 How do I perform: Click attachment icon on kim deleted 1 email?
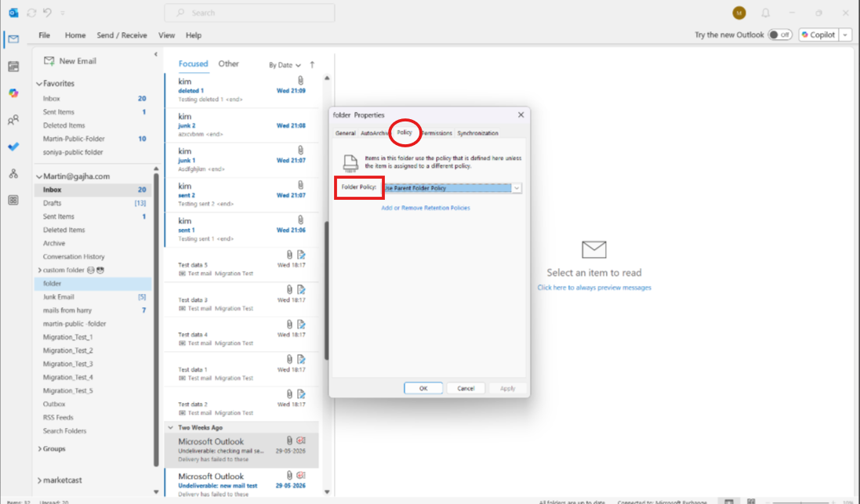tap(300, 81)
